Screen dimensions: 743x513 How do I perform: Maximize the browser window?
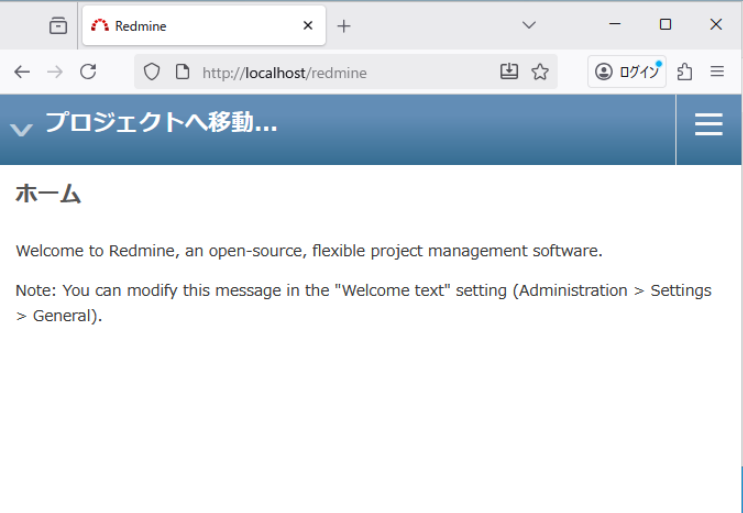665,25
